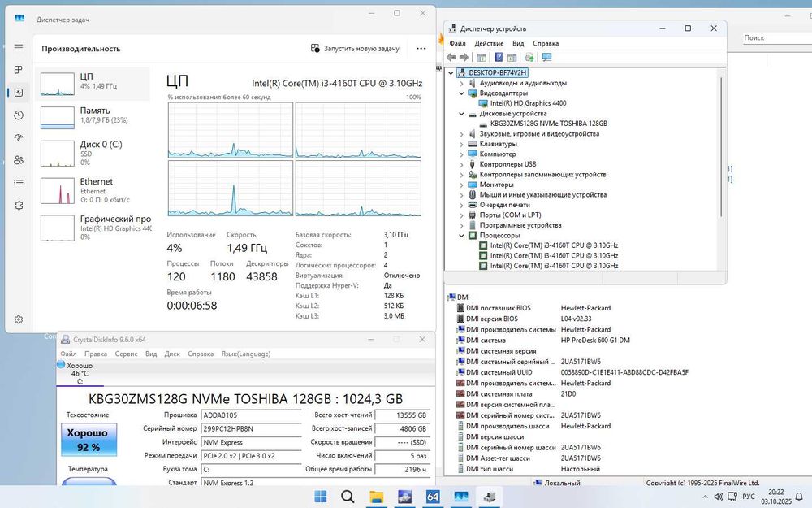Open three-dots more options in Task Manager
812x508 pixels.
click(421, 48)
